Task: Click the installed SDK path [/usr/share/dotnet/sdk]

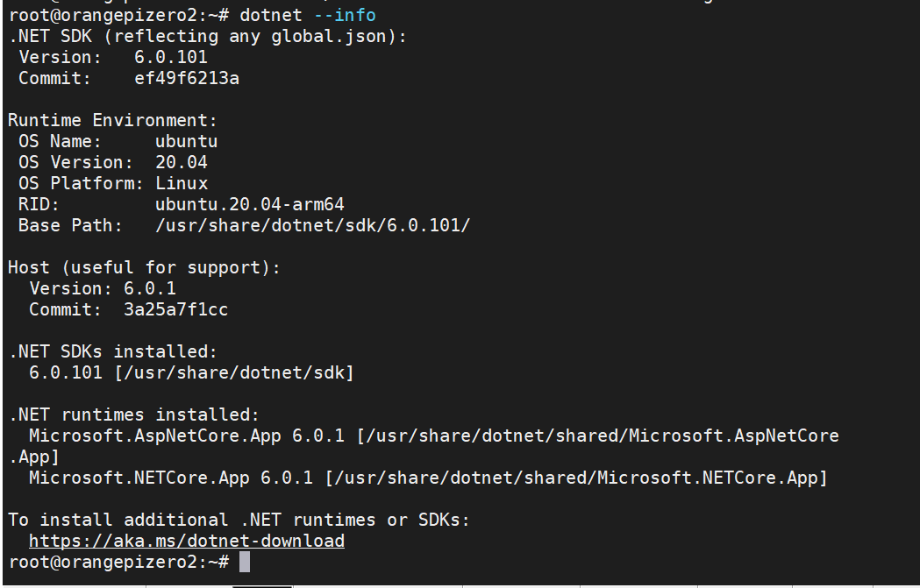Action: (x=234, y=372)
